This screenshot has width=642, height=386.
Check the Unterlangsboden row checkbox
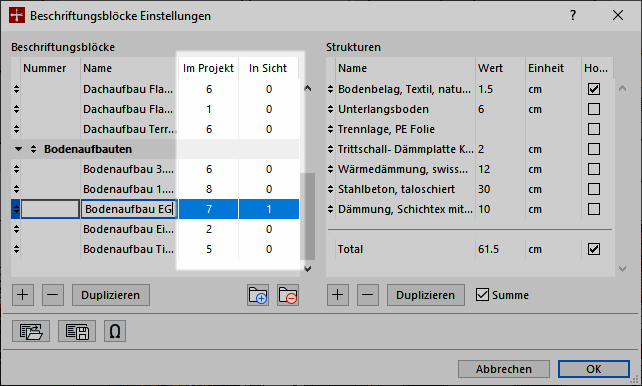(x=594, y=109)
